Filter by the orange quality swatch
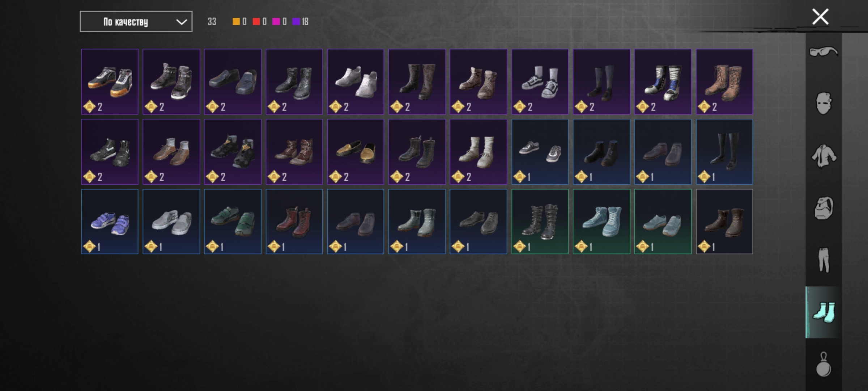The image size is (868, 391). click(236, 22)
